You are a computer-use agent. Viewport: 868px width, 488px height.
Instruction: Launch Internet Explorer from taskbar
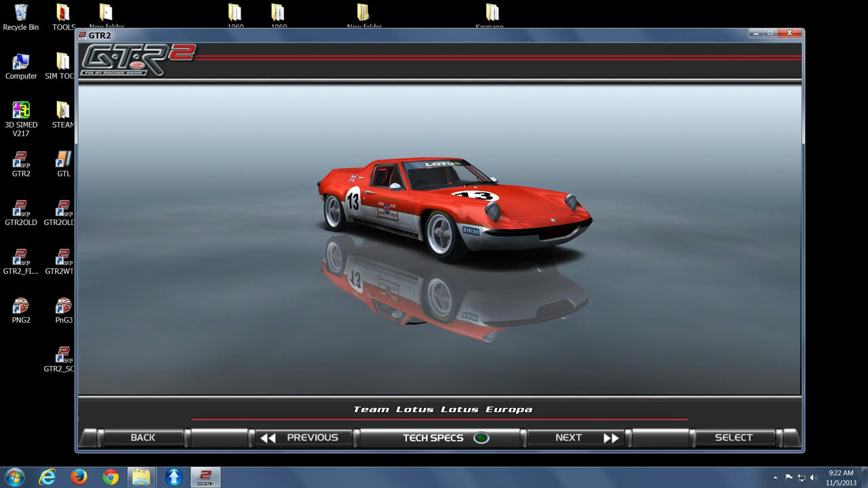[47, 477]
